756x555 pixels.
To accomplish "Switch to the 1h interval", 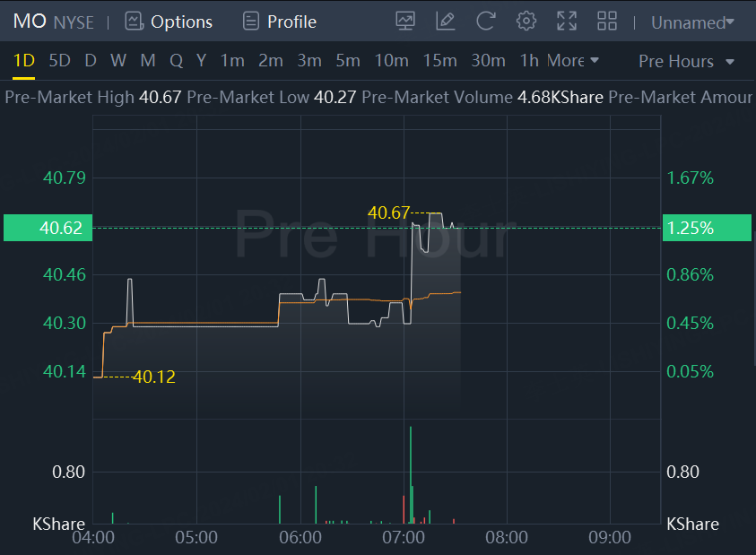I will pos(529,61).
